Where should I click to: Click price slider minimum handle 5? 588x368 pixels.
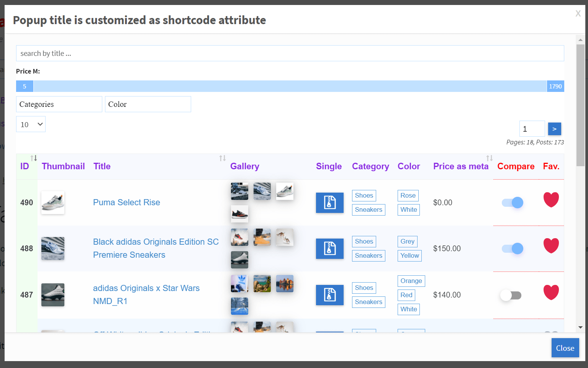[x=25, y=86]
